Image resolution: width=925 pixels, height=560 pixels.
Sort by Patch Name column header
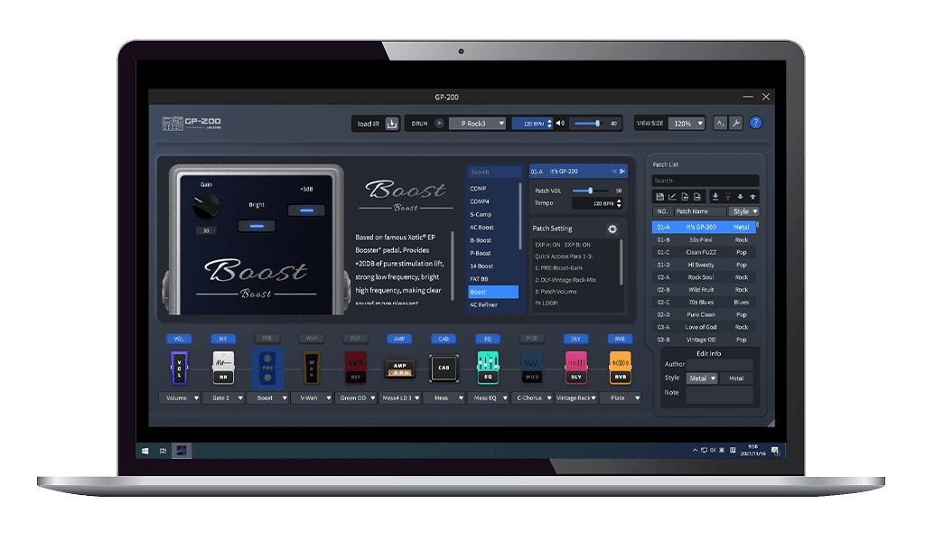(700, 211)
